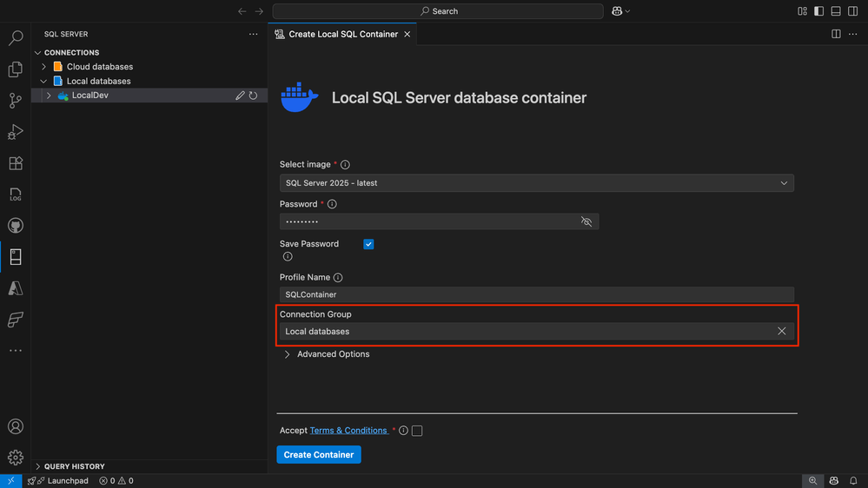The image size is (868, 488).
Task: Open Launchpad in the status bar
Action: [x=58, y=481]
